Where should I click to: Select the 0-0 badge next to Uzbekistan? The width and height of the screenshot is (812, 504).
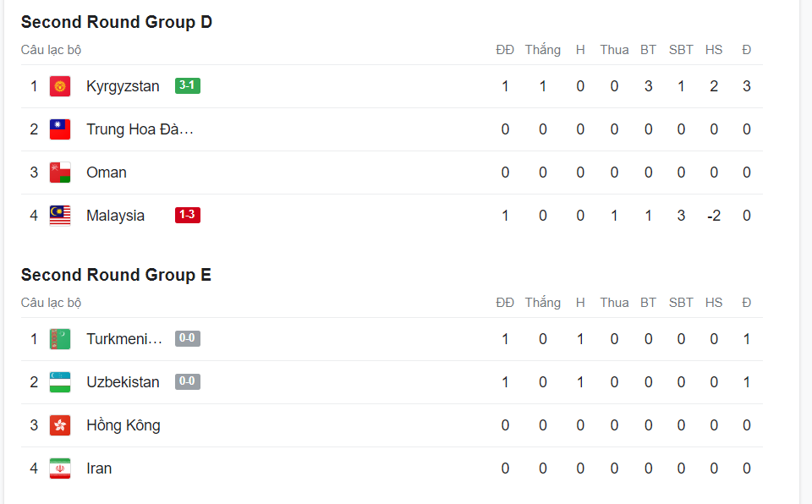[188, 381]
